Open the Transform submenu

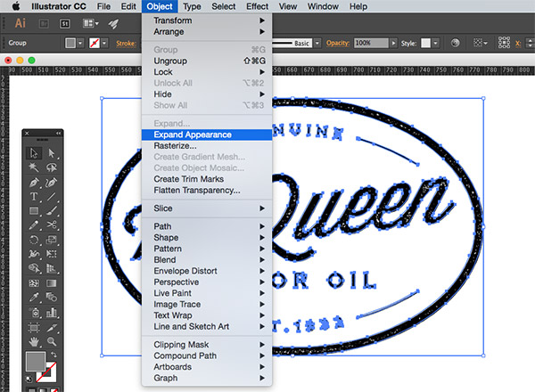(x=207, y=20)
